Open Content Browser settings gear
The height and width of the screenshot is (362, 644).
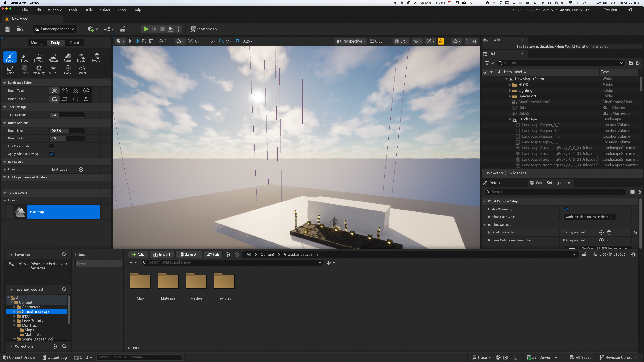click(633, 254)
